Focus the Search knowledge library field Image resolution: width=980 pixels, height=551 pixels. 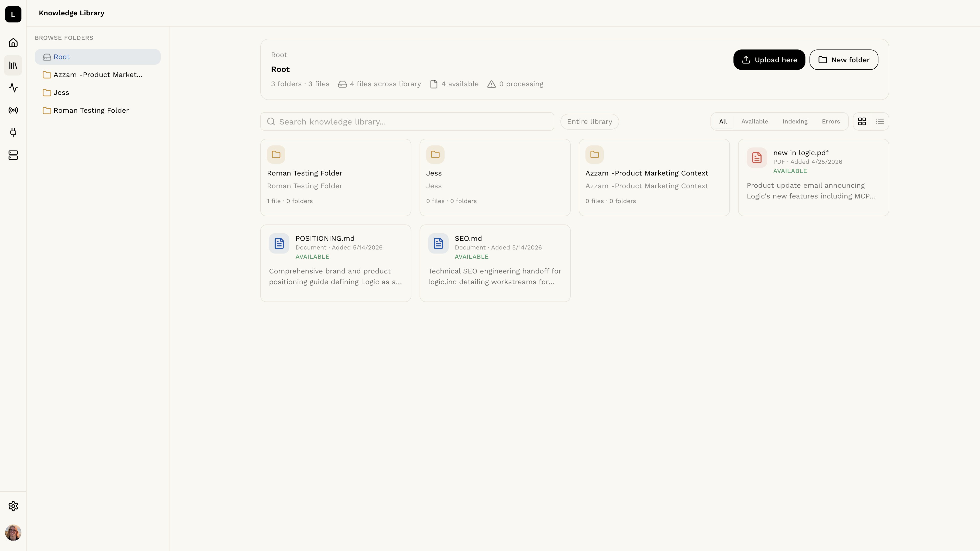pyautogui.click(x=408, y=121)
